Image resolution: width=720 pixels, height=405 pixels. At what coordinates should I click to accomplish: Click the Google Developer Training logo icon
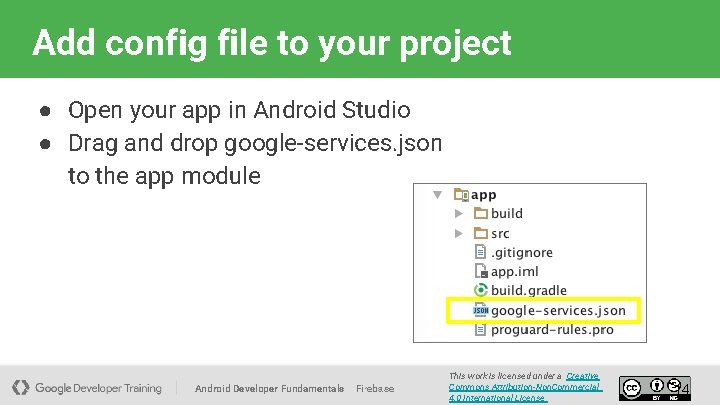click(x=20, y=388)
